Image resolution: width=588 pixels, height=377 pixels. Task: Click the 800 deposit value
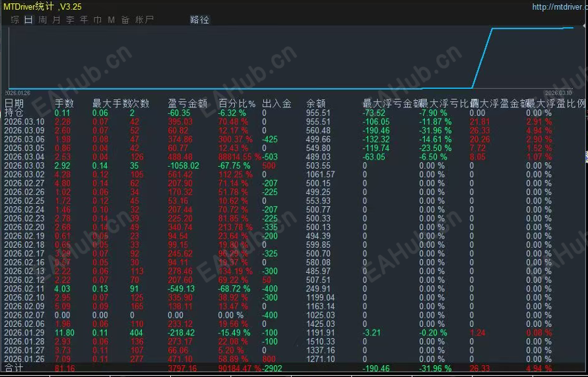point(269,359)
